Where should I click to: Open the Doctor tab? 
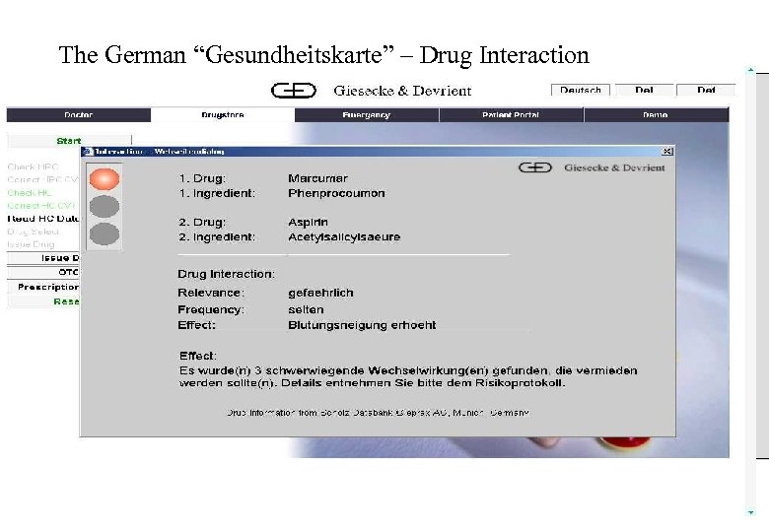pyautogui.click(x=79, y=114)
